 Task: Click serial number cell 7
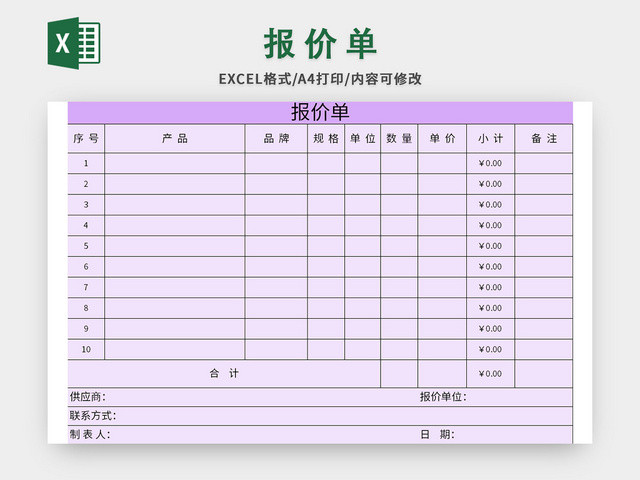click(x=86, y=287)
